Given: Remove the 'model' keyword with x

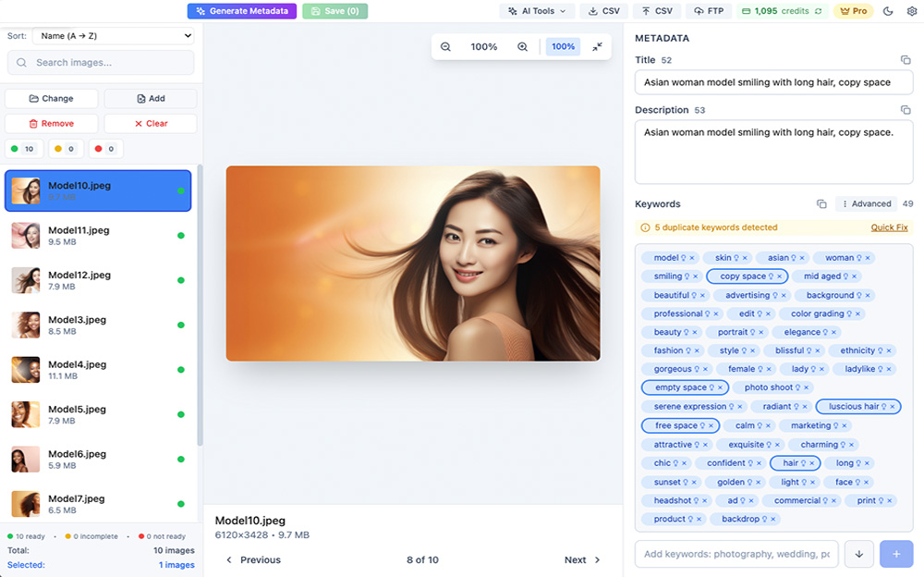Looking at the screenshot, I should [x=692, y=258].
